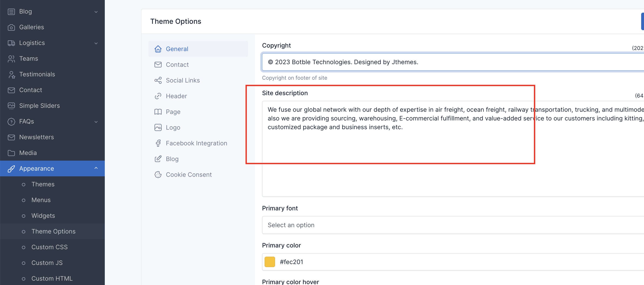Click the Testimonials user-star icon
This screenshot has width=644, height=285.
pos(11,74)
